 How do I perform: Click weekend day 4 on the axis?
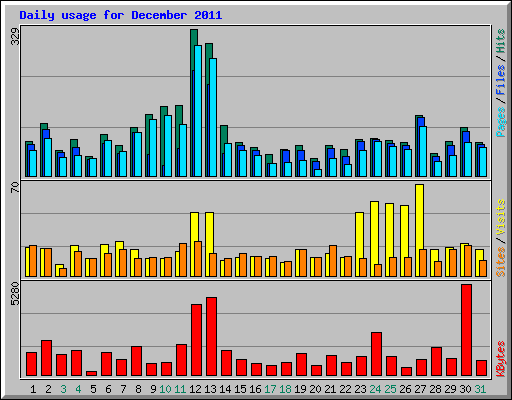click(x=78, y=389)
